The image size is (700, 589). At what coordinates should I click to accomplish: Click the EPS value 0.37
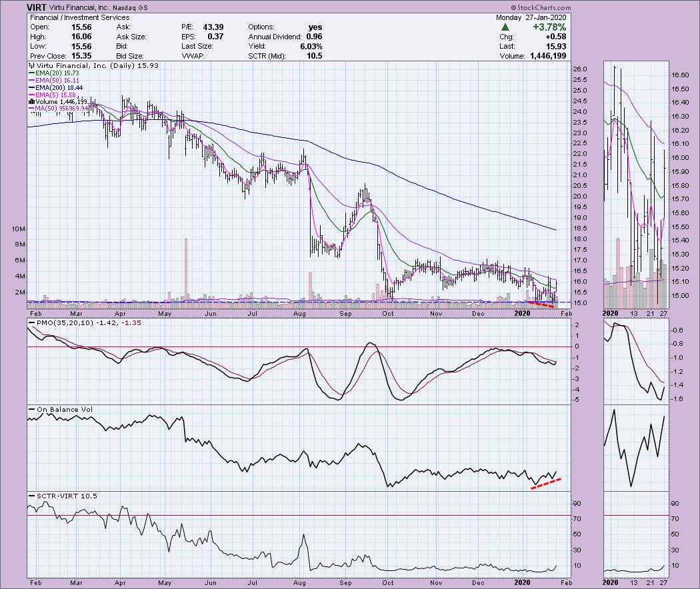215,37
